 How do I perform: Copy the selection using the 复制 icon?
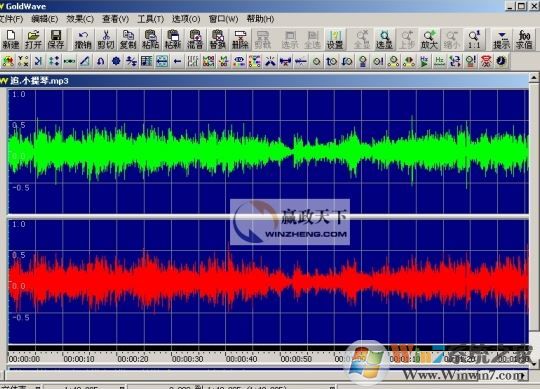click(128, 40)
